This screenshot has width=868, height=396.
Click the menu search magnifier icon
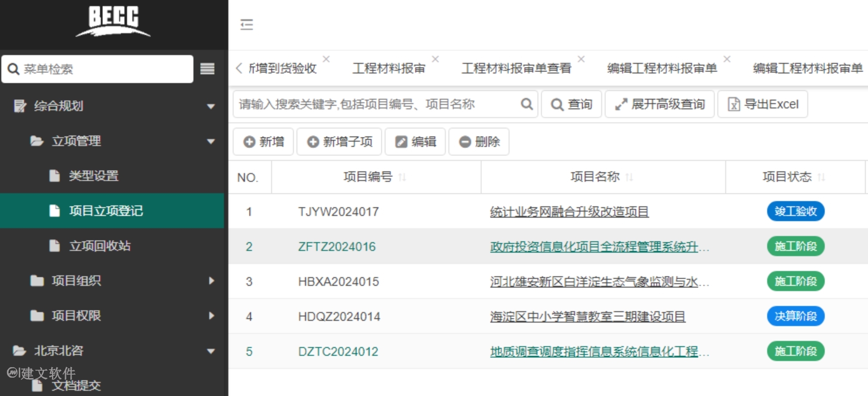pos(14,69)
